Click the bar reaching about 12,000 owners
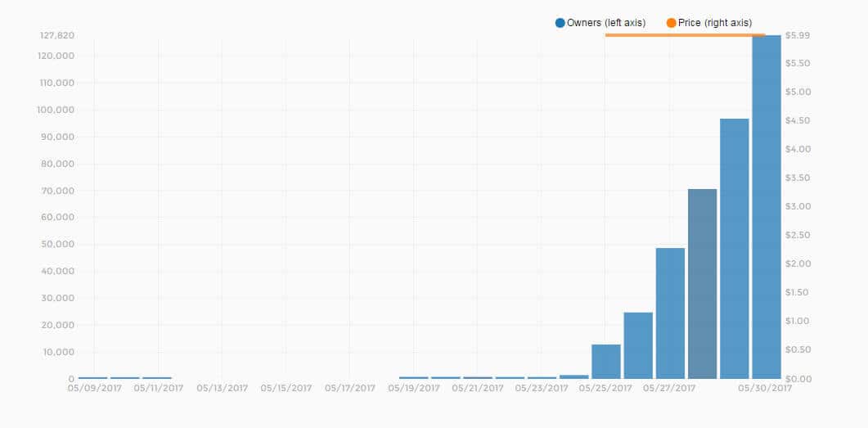Image resolution: width=868 pixels, height=428 pixels. coord(605,362)
